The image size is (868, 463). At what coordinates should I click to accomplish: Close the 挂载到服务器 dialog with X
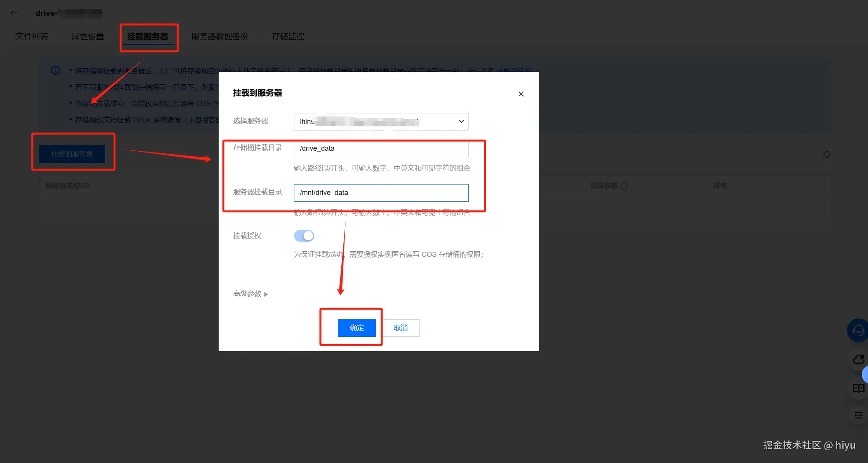pos(521,94)
